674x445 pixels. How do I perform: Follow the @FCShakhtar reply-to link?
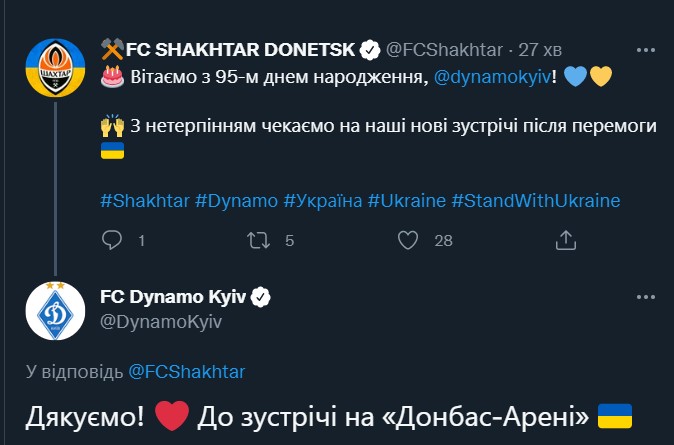pos(187,372)
